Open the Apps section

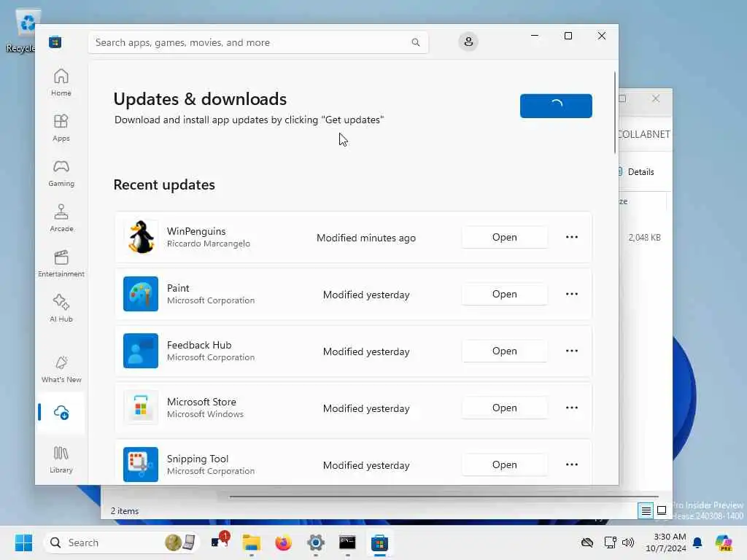61,128
